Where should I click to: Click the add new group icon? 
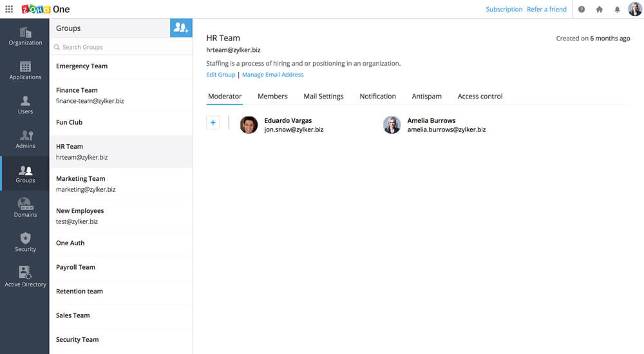(181, 28)
